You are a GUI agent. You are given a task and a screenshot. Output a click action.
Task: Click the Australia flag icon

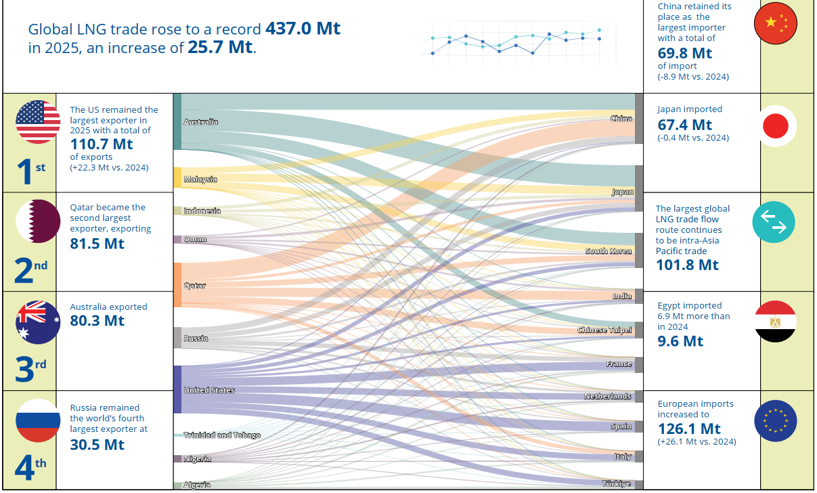click(38, 322)
